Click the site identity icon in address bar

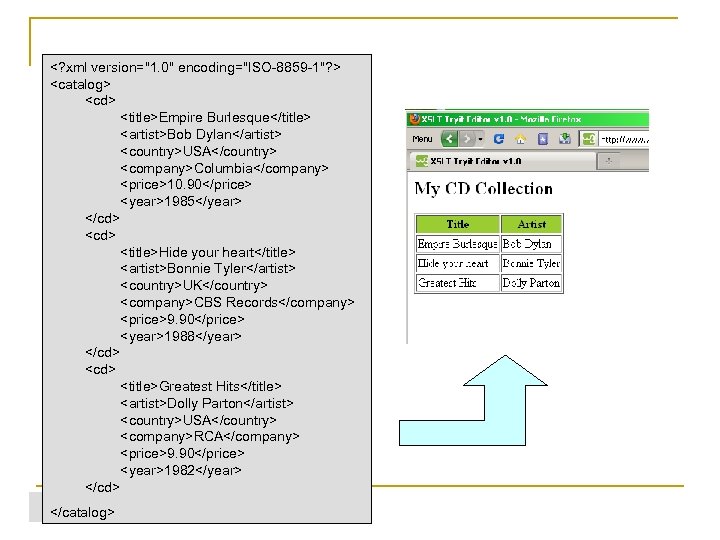(589, 139)
